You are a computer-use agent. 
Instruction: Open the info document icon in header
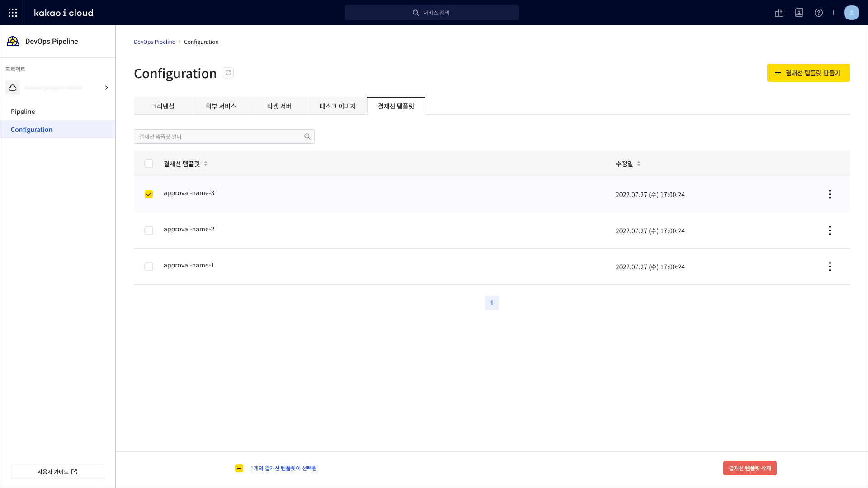coord(799,13)
